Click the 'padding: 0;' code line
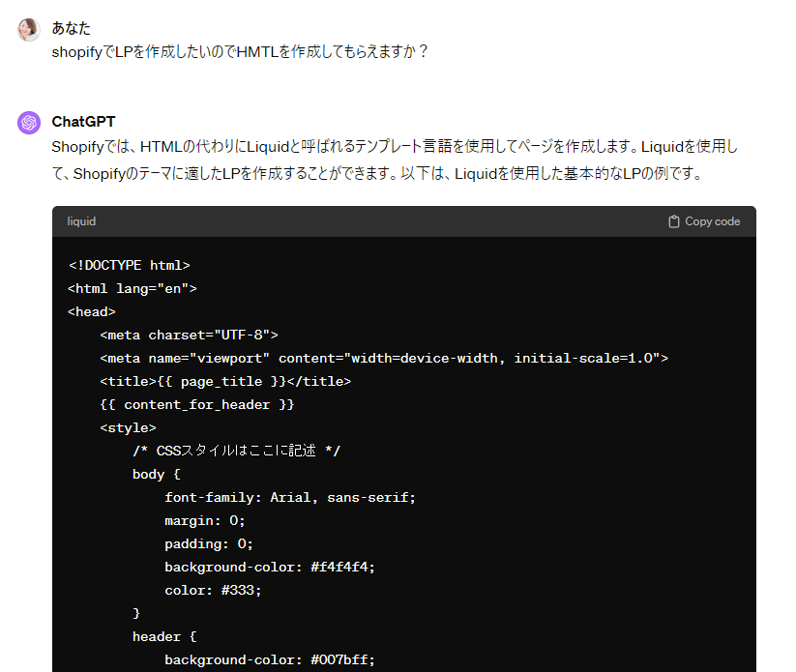This screenshot has height=672, width=796. click(209, 544)
